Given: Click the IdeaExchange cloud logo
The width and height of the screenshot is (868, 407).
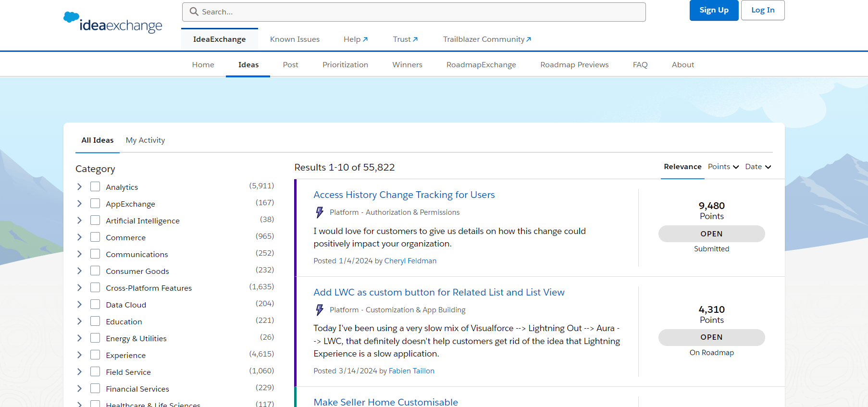Looking at the screenshot, I should (112, 22).
